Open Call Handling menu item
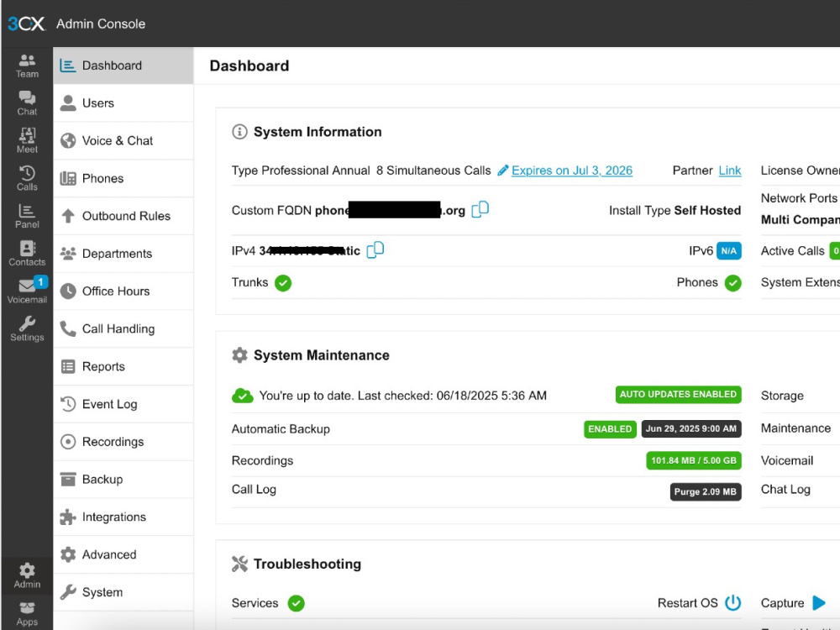 pos(123,329)
